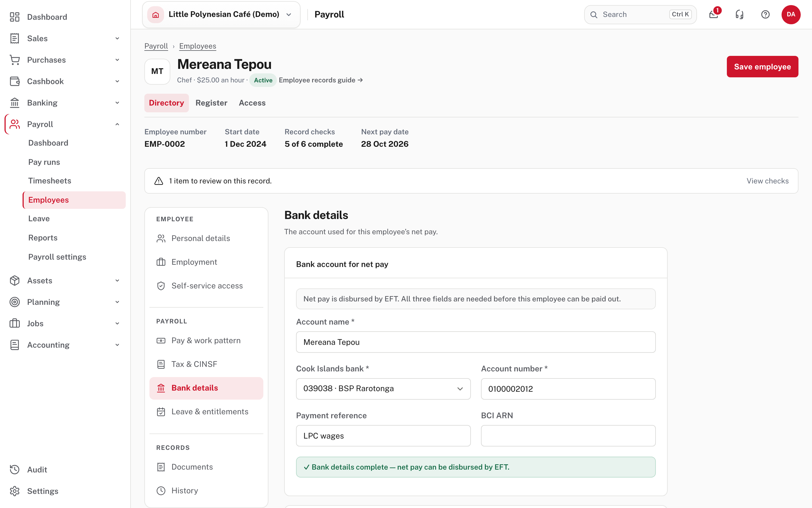Click the Account number input field

pyautogui.click(x=568, y=389)
